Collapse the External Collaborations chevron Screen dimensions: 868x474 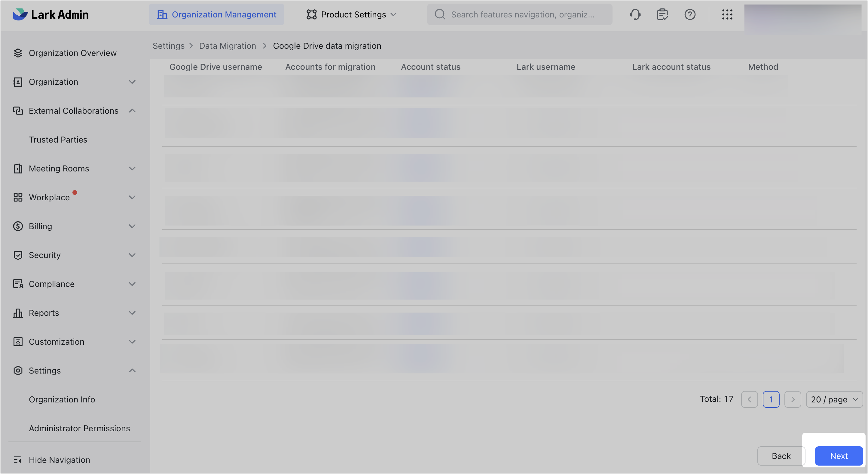[x=132, y=111]
